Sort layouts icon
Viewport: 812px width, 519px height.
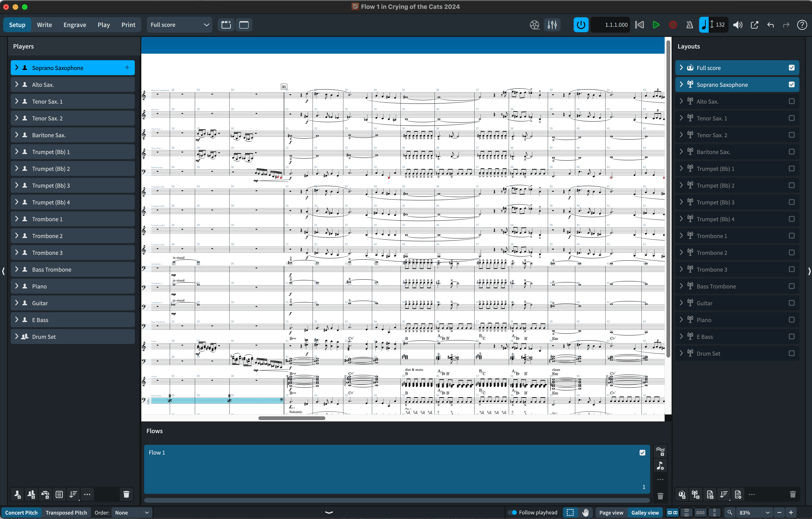coord(724,494)
